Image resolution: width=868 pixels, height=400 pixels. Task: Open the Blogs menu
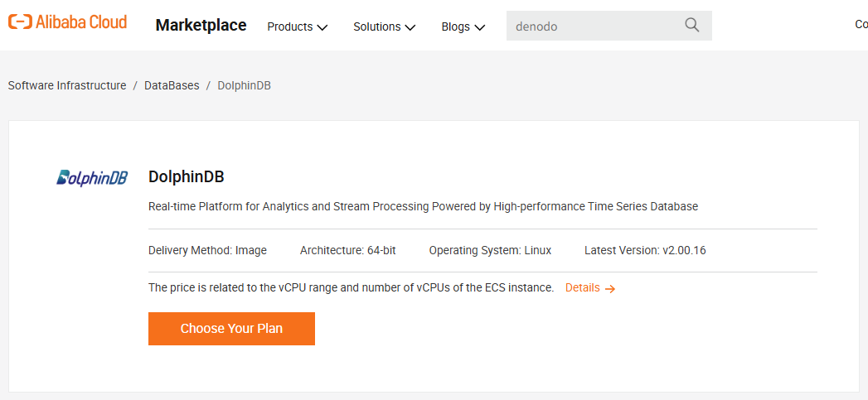(463, 27)
